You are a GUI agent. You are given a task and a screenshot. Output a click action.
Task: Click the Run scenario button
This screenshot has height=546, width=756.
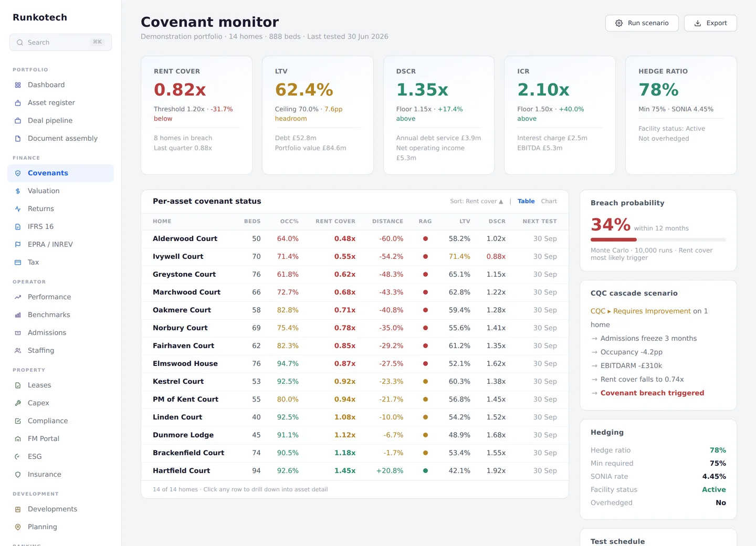[x=642, y=23]
